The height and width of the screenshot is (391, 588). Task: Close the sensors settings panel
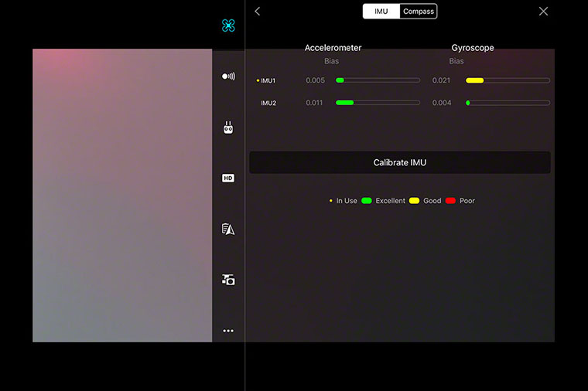(543, 12)
